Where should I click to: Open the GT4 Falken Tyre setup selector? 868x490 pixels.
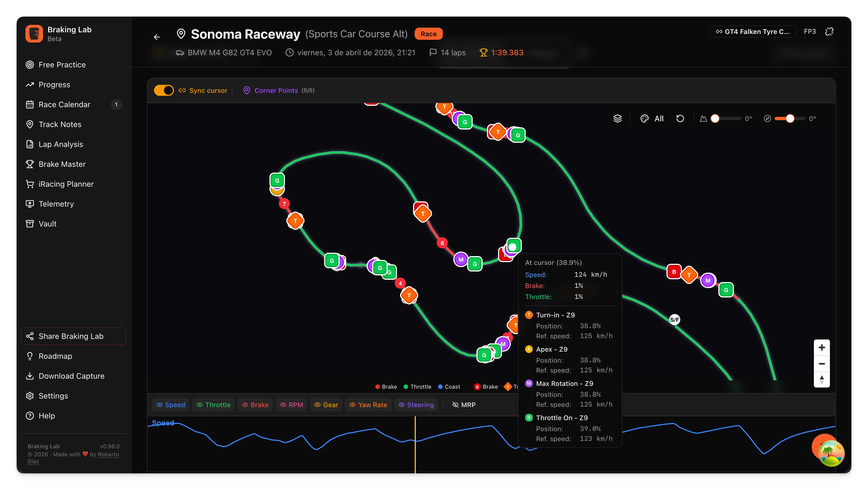pos(753,31)
